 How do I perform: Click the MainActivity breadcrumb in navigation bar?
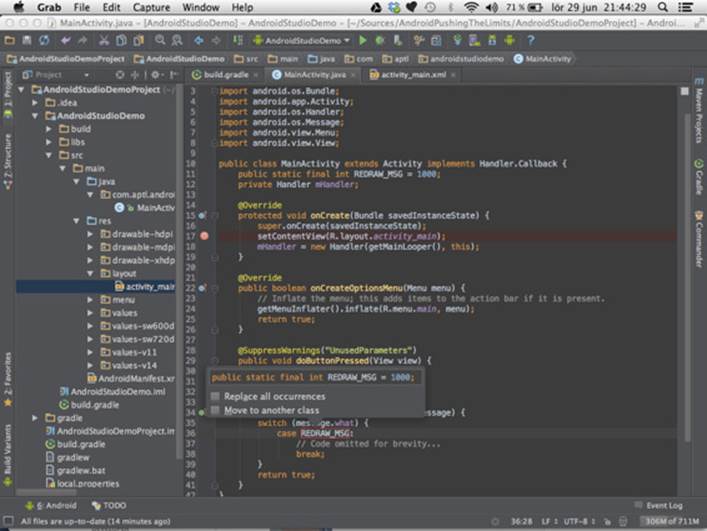(x=542, y=59)
